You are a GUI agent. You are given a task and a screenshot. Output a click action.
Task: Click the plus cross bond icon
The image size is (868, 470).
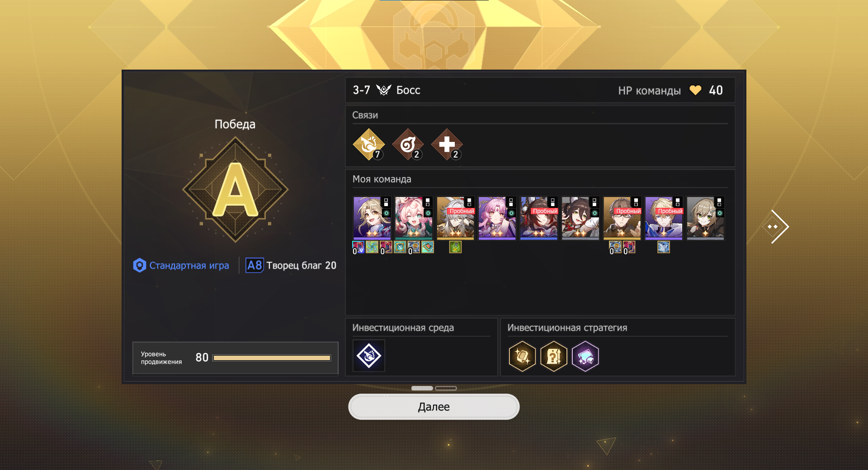pyautogui.click(x=447, y=145)
